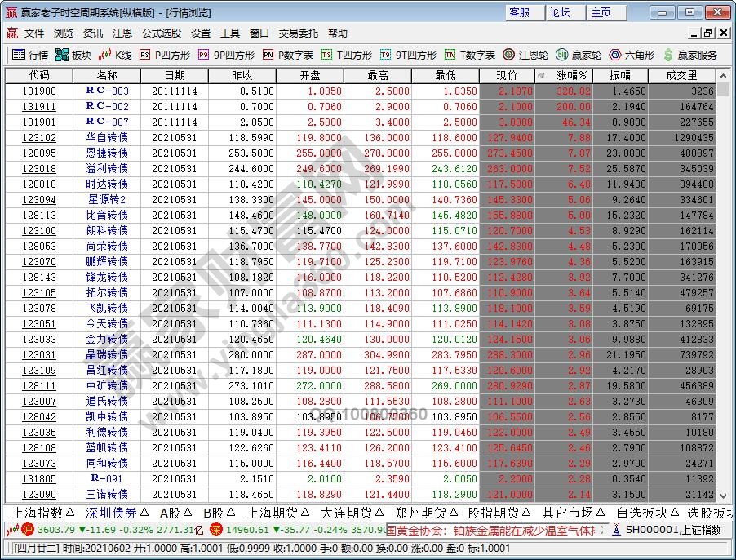Select the P四方形 tool
This screenshot has width=736, height=560.
[165, 55]
